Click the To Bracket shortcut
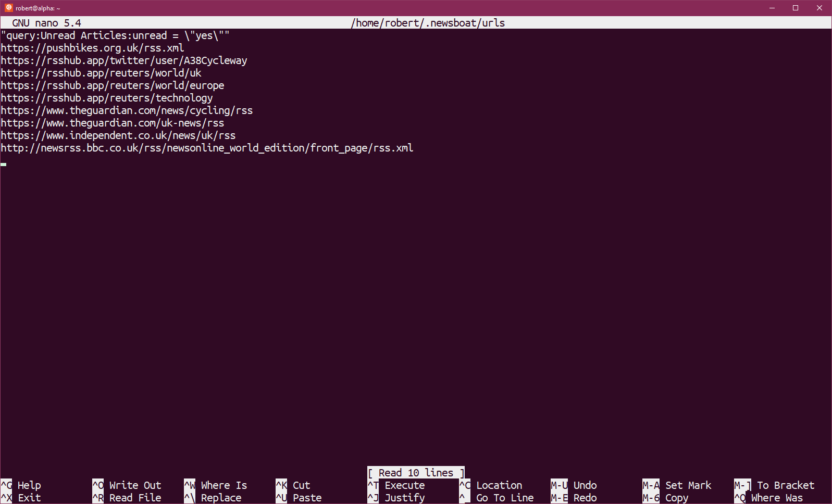Viewport: 832px width, 504px height. click(x=785, y=485)
